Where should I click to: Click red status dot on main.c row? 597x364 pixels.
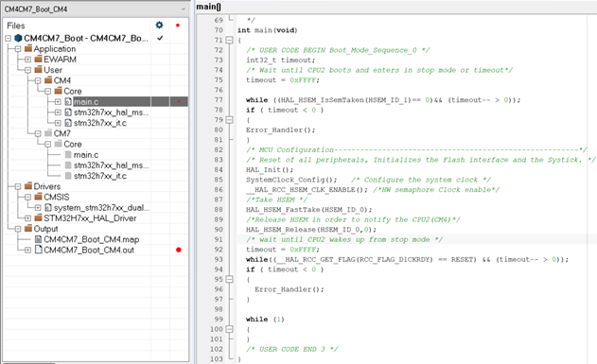point(179,102)
